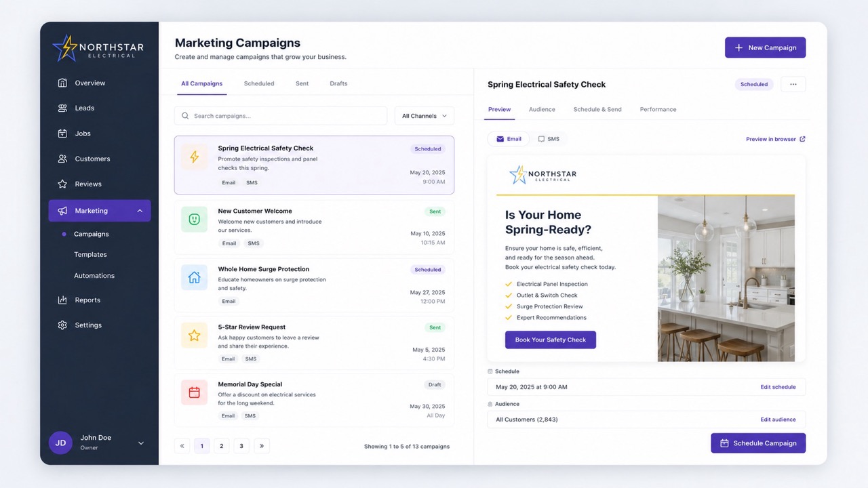The height and width of the screenshot is (488, 868).
Task: Switch to the Drafts tab
Action: [x=338, y=83]
